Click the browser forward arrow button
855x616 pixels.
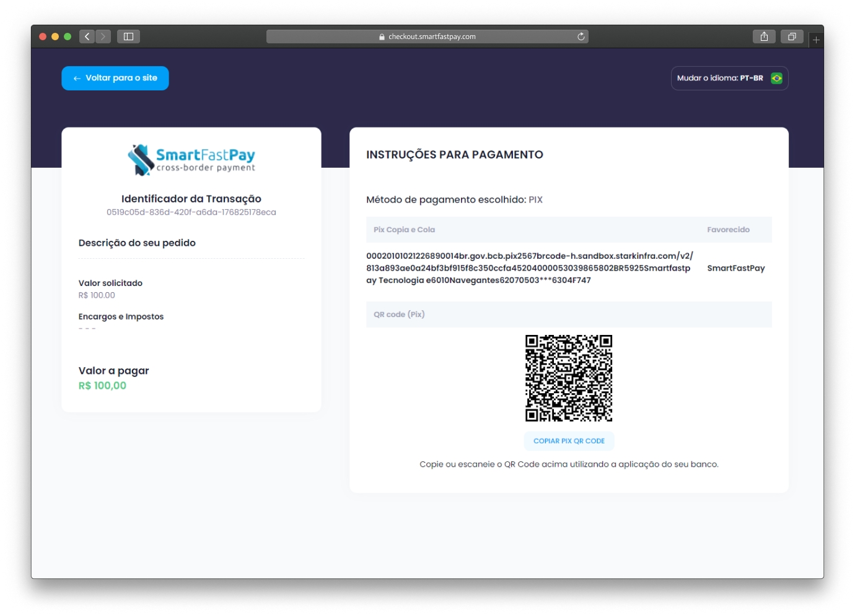pos(103,37)
